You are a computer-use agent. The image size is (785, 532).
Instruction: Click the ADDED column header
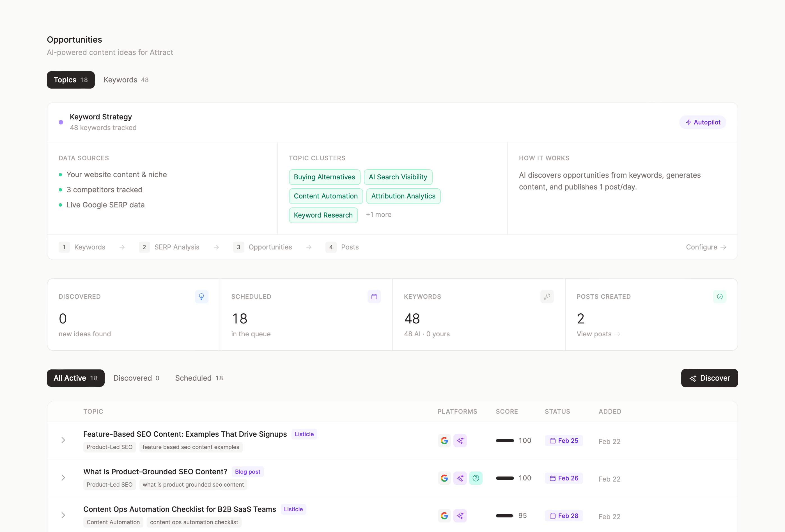(610, 411)
